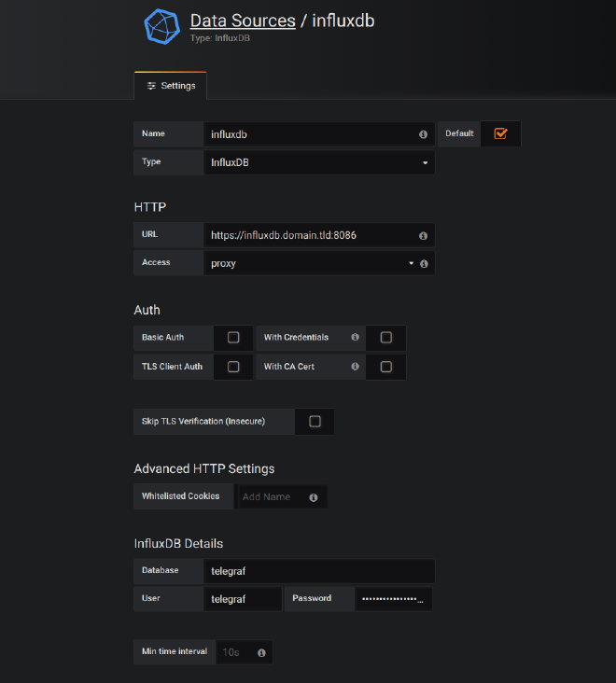
Task: Expand the Access dropdown set to proxy
Action: pyautogui.click(x=308, y=264)
